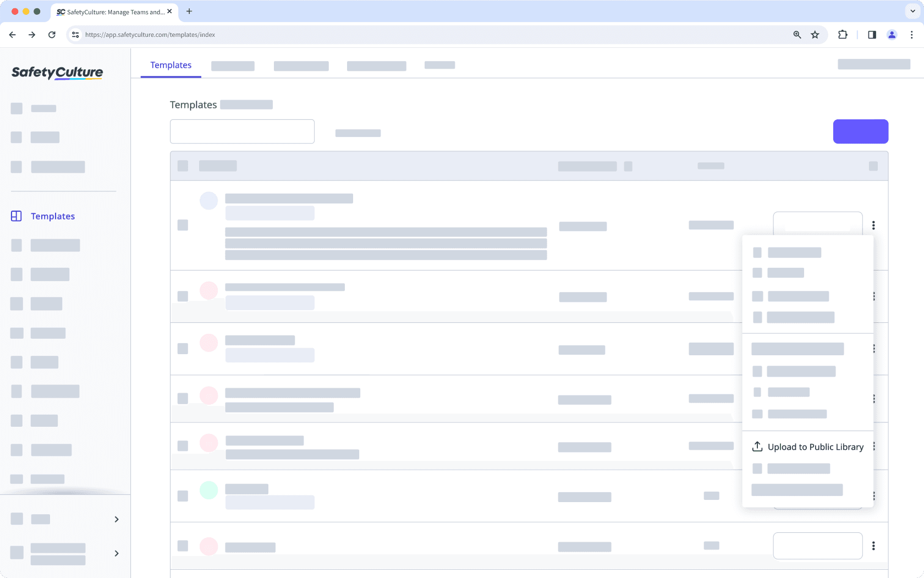Open the last row's three-dot menu
This screenshot has width=924, height=578.
[x=873, y=546]
